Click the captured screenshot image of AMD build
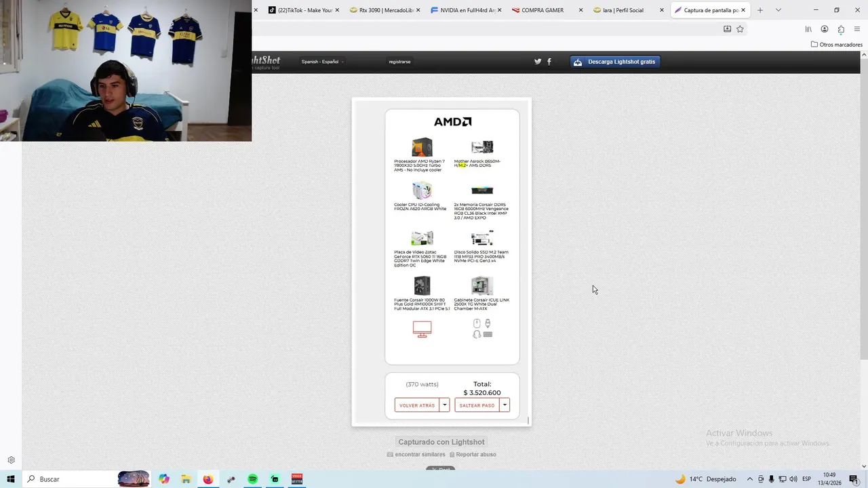 coord(441,262)
